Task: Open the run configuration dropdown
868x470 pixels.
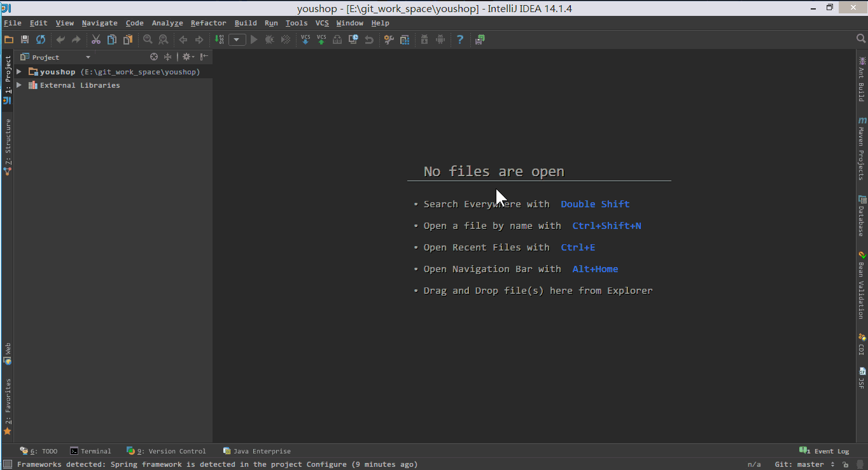Action: coord(237,39)
